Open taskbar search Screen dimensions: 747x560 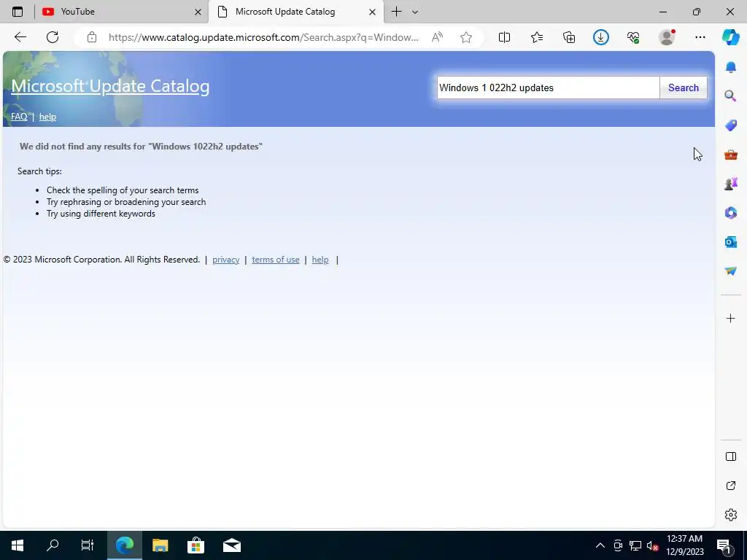[53, 545]
